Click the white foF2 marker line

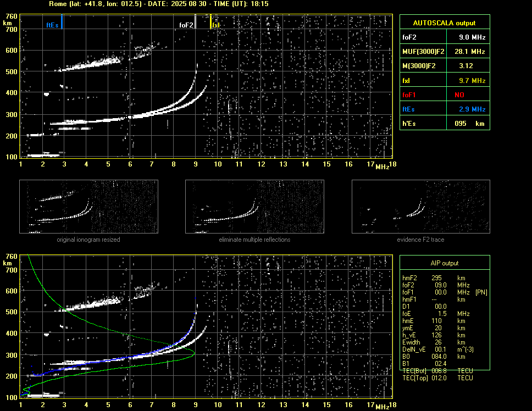(196, 21)
